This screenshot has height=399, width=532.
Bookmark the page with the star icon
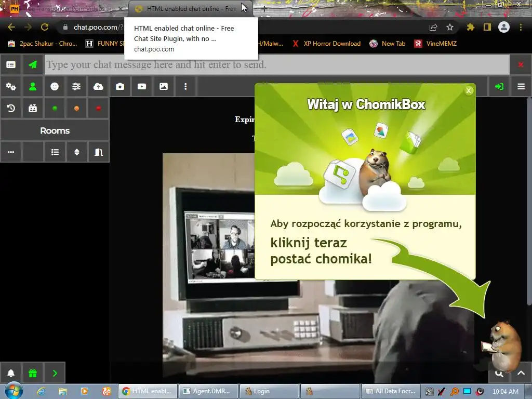(450, 27)
